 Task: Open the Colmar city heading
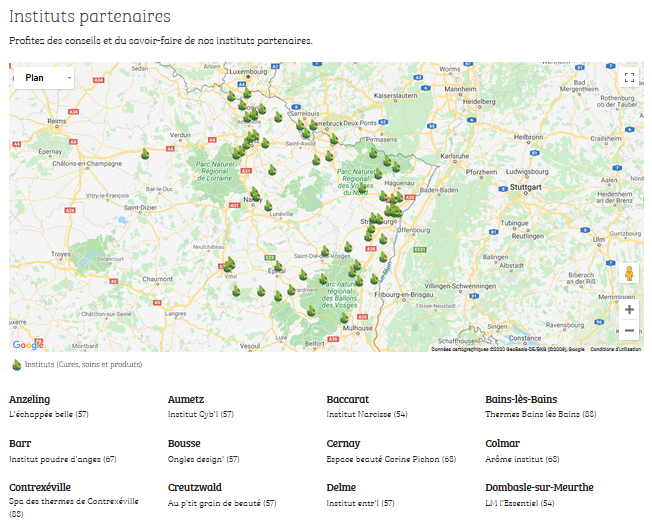[x=502, y=444]
